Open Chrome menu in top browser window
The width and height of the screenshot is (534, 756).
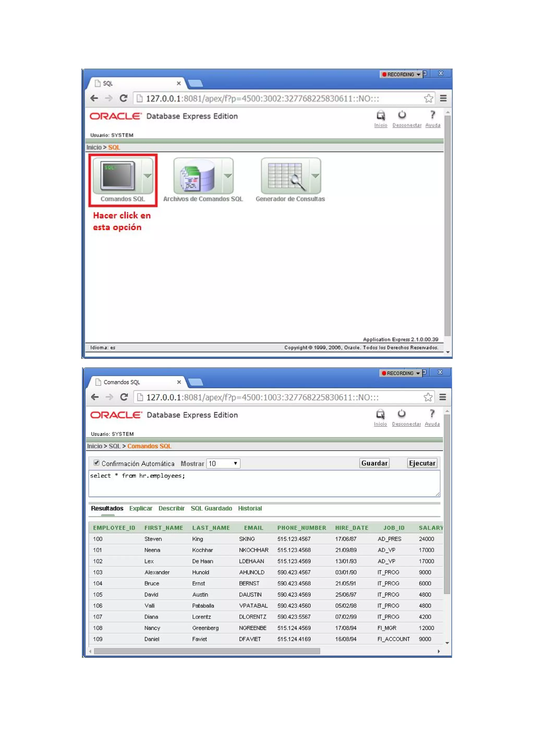click(x=443, y=98)
